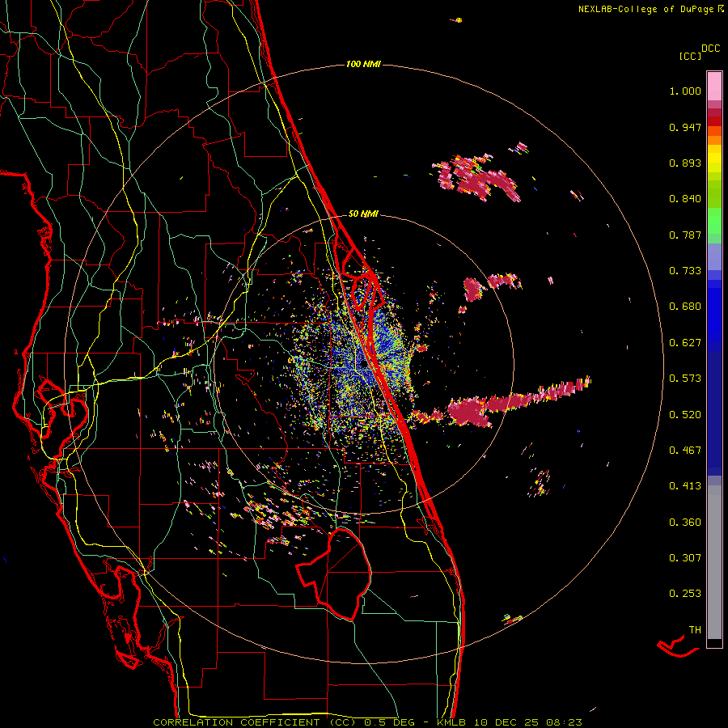Select the 0.680 scale value
Image resolution: width=728 pixels, height=728 pixels.
point(685,307)
